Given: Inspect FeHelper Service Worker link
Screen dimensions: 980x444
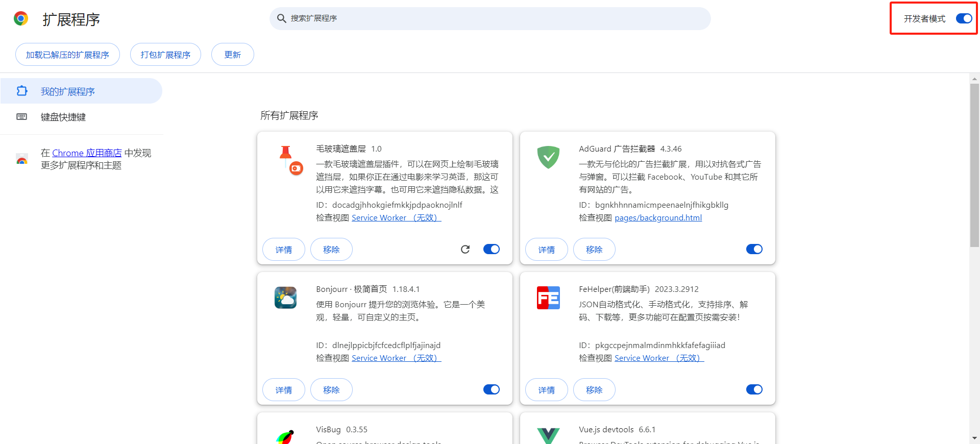Looking at the screenshot, I should [x=659, y=358].
